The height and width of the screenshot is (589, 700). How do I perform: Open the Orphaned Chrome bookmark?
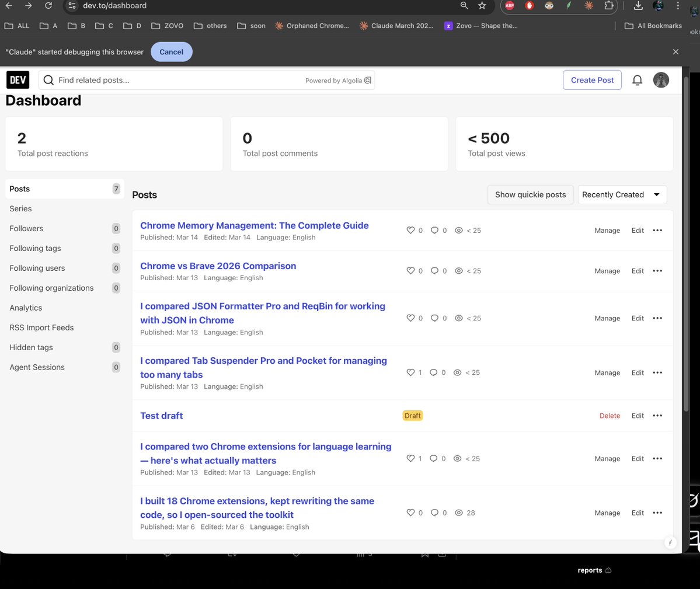[x=312, y=26]
